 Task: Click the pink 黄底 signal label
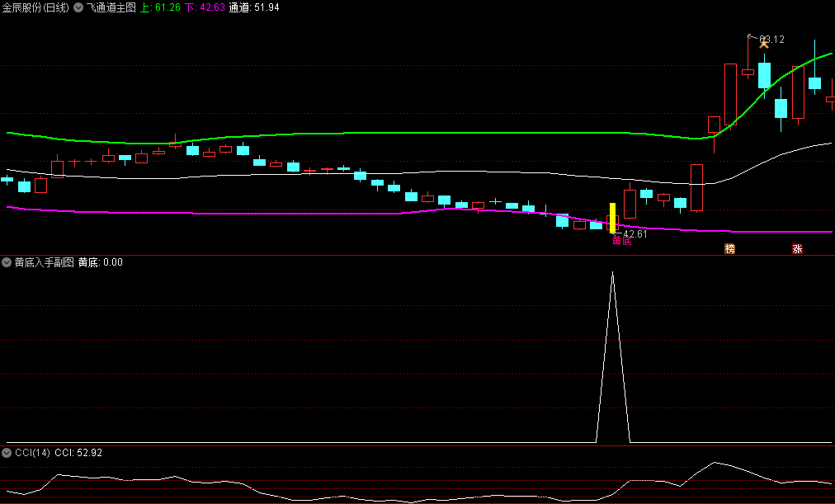pos(621,241)
